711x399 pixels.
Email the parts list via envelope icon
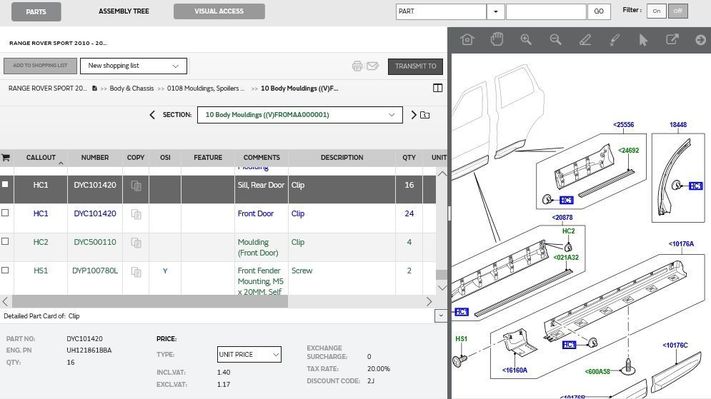tap(372, 66)
